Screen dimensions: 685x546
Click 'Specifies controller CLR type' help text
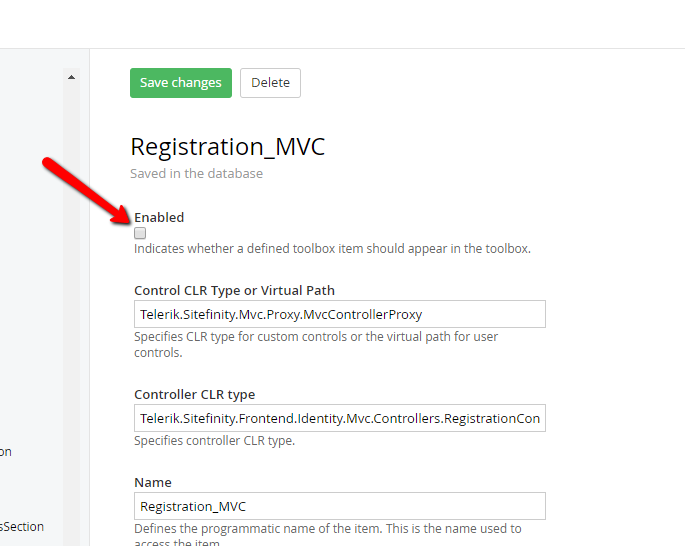214,441
